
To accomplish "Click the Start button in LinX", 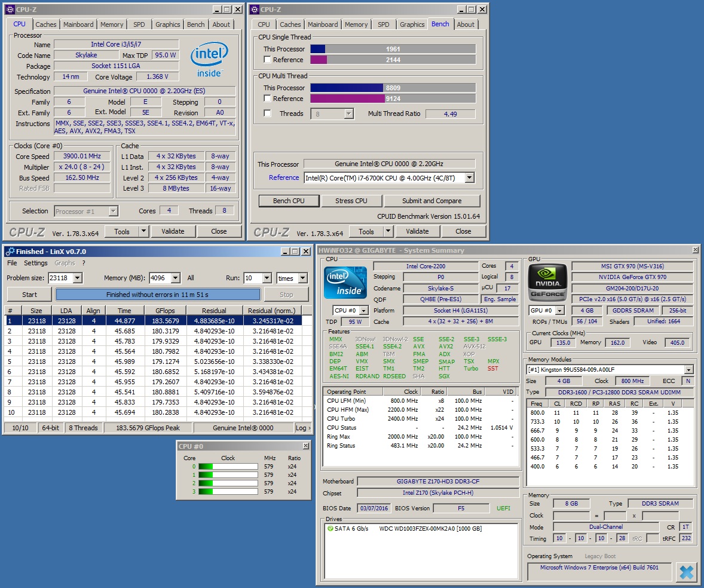I will (29, 295).
